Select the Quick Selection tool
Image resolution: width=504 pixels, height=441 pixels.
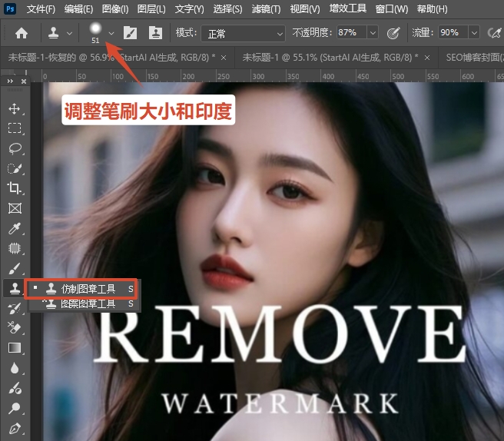(x=15, y=168)
